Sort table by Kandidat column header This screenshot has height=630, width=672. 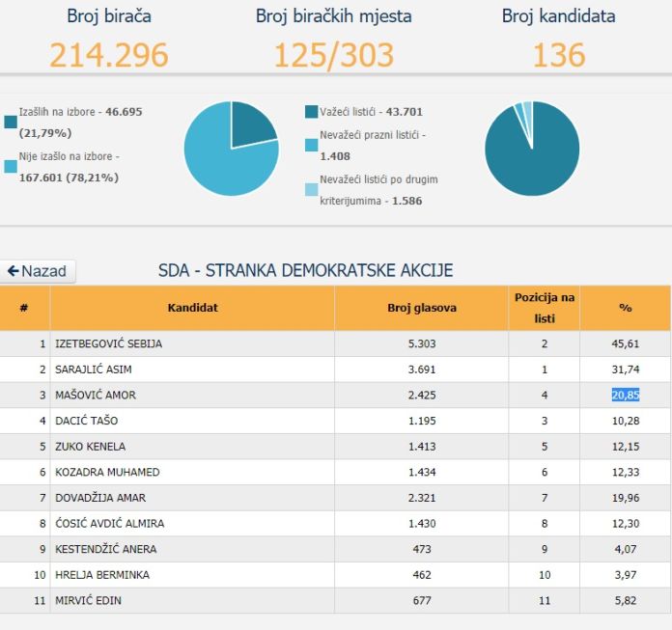tap(192, 308)
